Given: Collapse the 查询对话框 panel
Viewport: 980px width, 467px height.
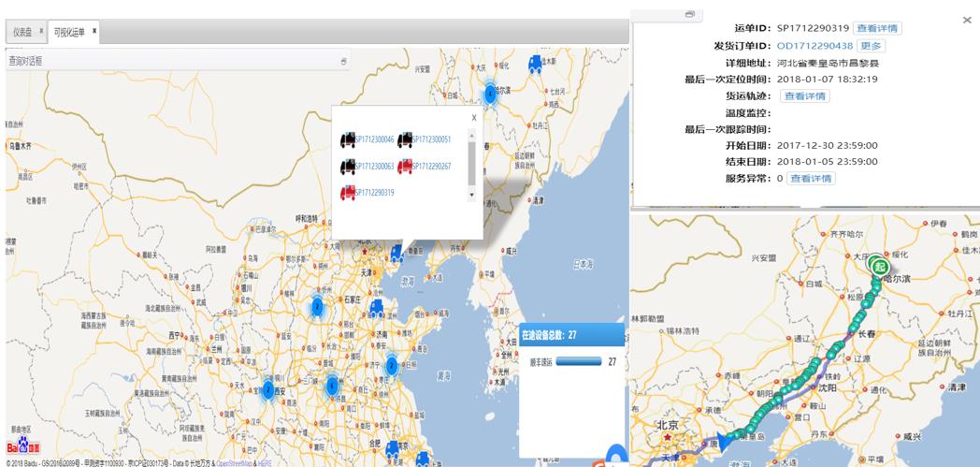Looking at the screenshot, I should [343, 61].
